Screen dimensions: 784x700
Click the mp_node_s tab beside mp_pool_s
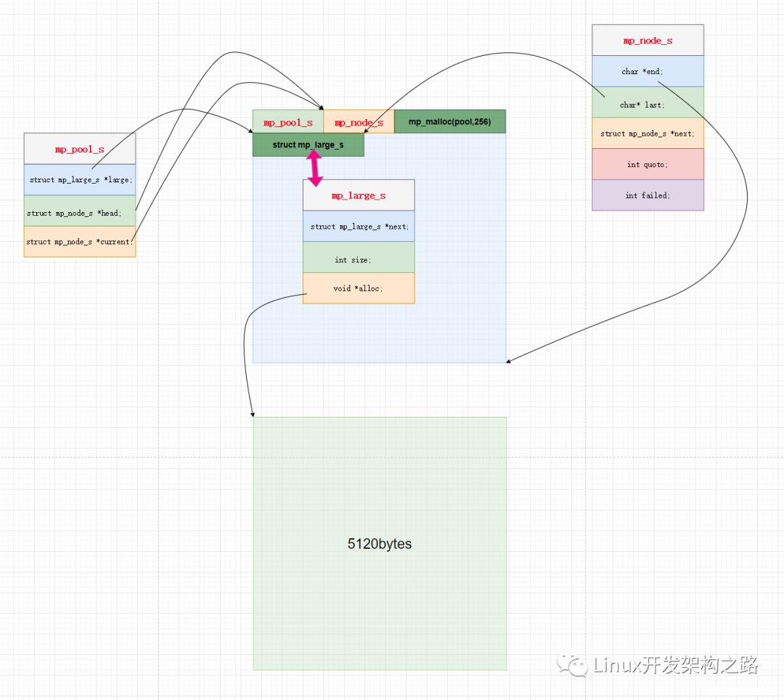[359, 121]
